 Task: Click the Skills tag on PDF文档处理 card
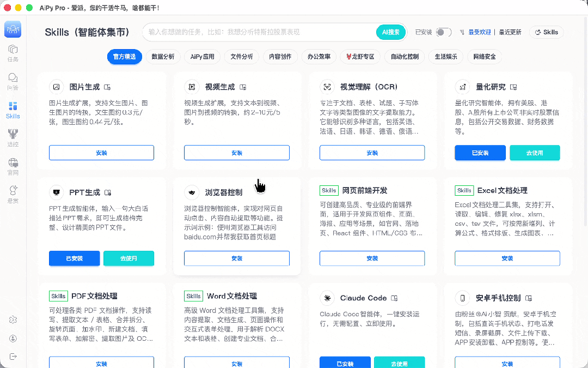[58, 296]
